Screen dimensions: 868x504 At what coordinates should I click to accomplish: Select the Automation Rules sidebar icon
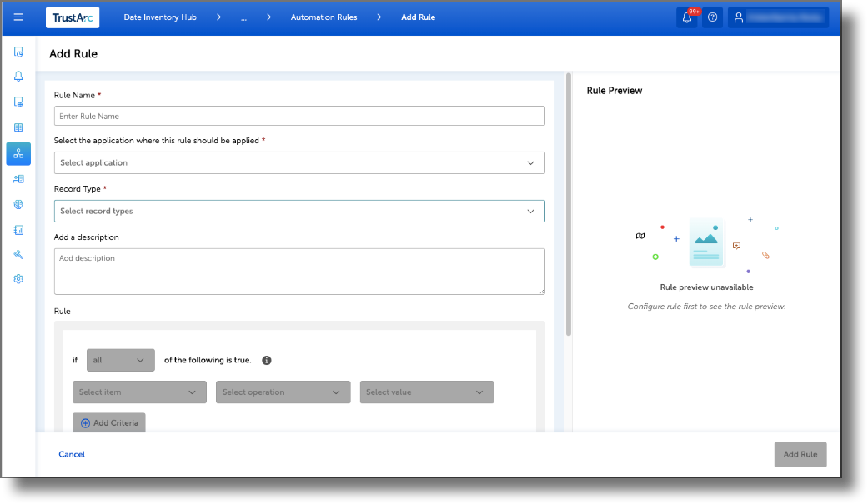(18, 153)
